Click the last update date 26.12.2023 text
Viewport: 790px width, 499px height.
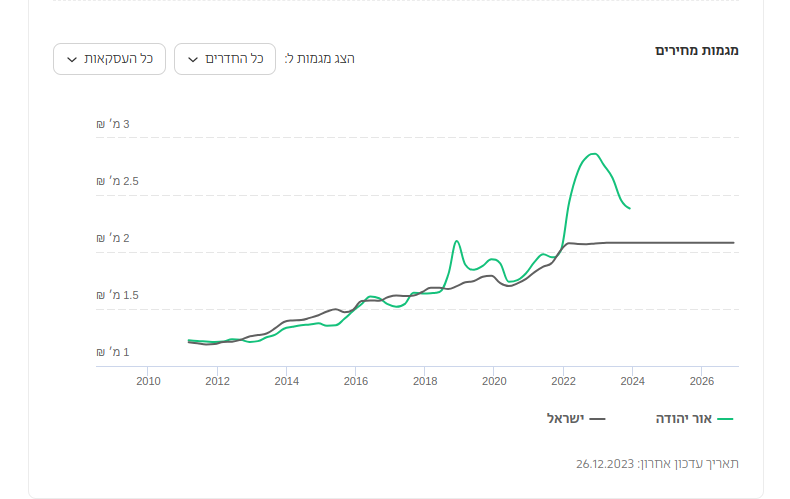(x=606, y=464)
